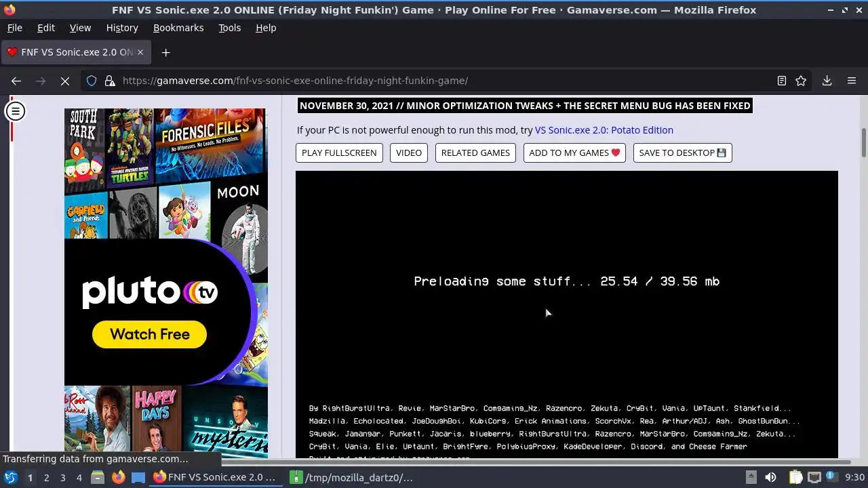Open the system start menu icon
The height and width of the screenshot is (488, 868).
click(11, 477)
